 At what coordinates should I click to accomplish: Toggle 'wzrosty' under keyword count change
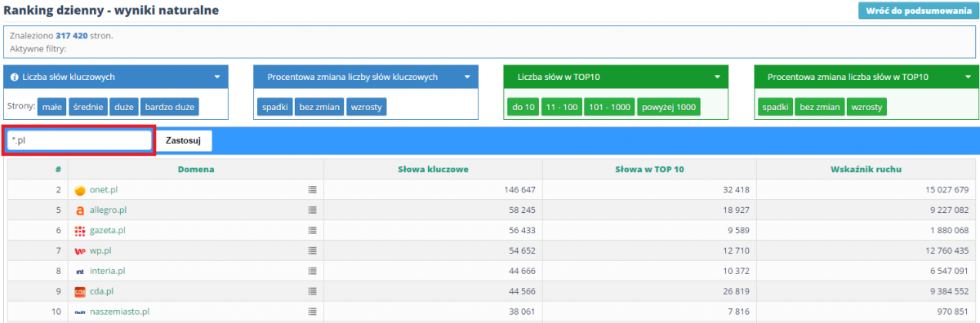tap(367, 107)
